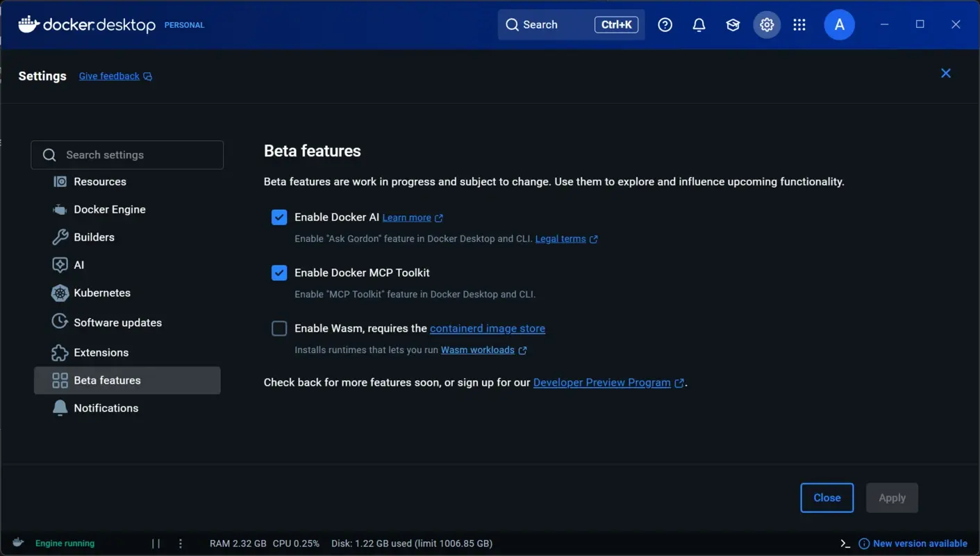Open the help question mark icon
Image resolution: width=980 pixels, height=556 pixels.
pyautogui.click(x=665, y=24)
